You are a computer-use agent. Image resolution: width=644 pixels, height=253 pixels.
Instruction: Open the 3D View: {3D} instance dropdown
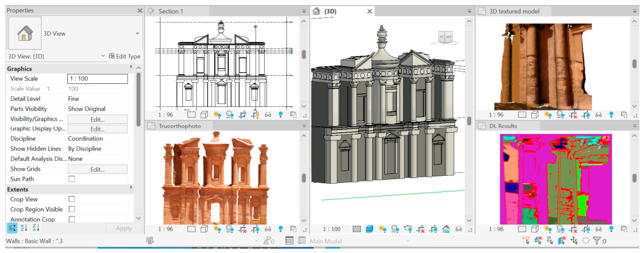103,57
